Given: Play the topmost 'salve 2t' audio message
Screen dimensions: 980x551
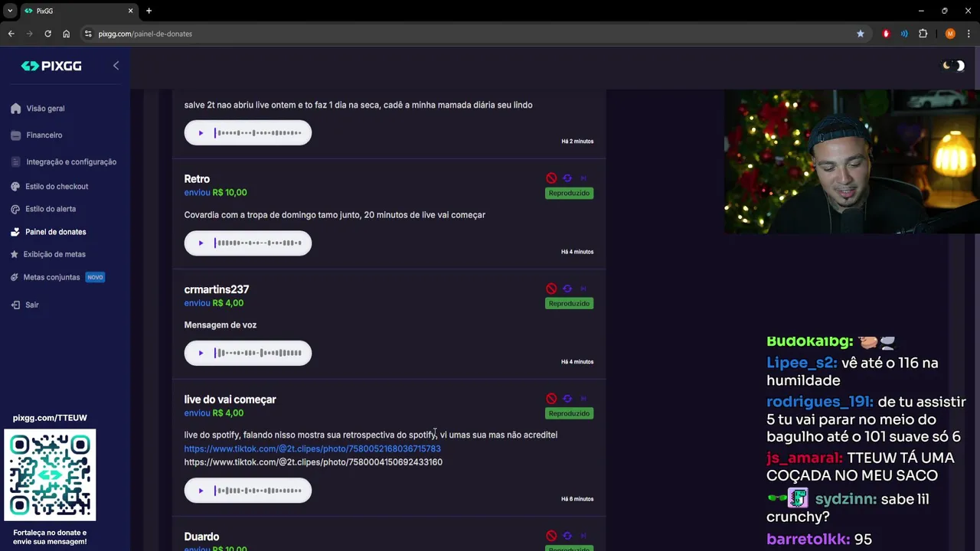Looking at the screenshot, I should coord(201,133).
